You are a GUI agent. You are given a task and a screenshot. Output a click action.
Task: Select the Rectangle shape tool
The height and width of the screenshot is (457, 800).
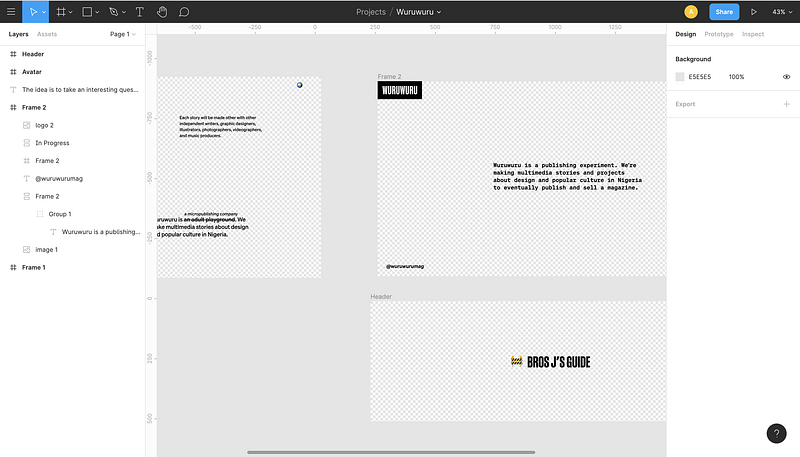pyautogui.click(x=87, y=12)
